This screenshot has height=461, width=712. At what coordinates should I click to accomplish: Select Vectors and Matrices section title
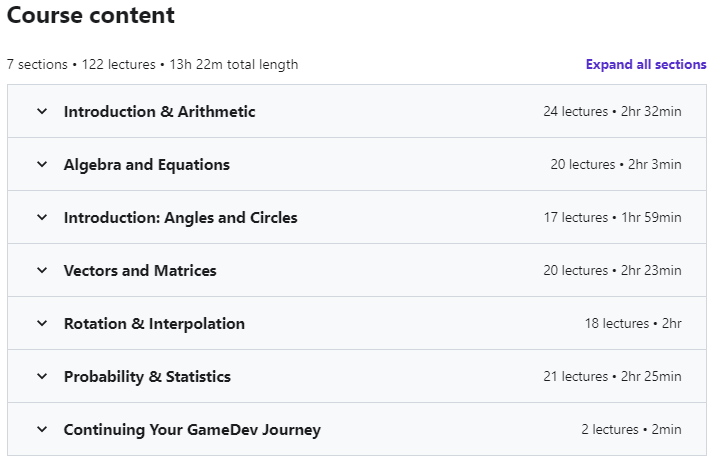[140, 271]
